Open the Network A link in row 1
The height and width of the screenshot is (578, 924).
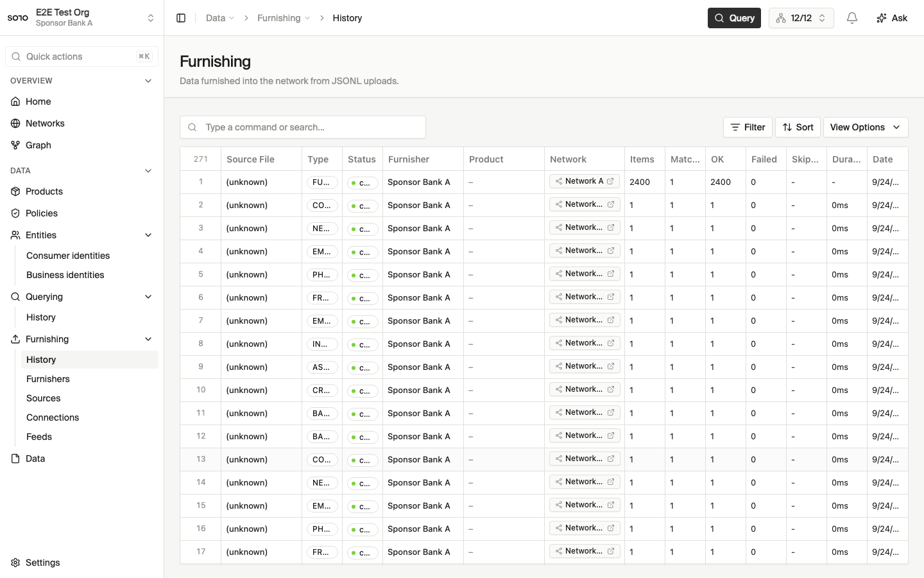[x=585, y=181]
